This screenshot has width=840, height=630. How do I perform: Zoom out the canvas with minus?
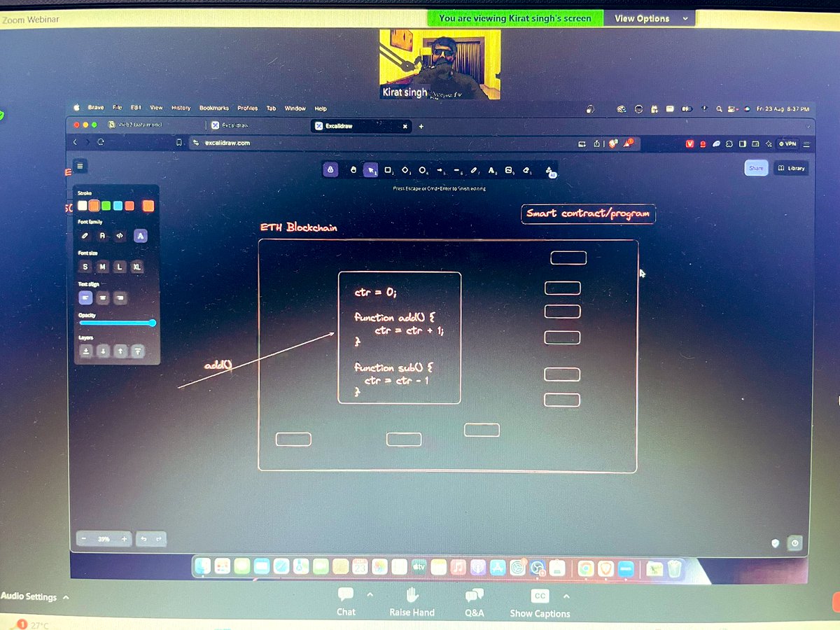(x=84, y=539)
